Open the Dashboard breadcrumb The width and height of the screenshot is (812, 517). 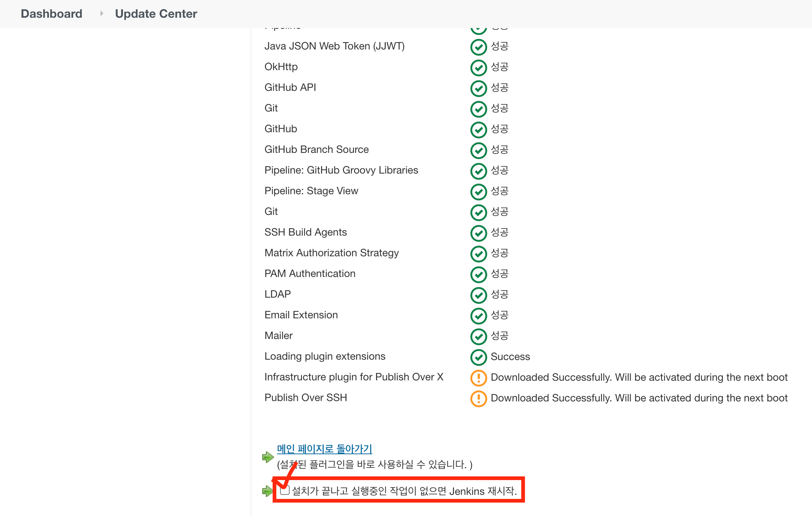point(51,14)
